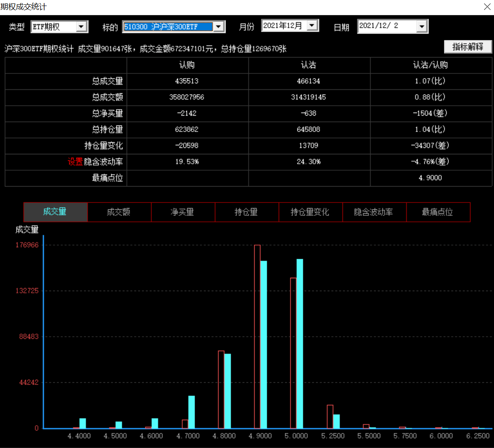The height and width of the screenshot is (448, 494).
Task: Click the red 设置 link for implied volatility
Action: tap(75, 162)
